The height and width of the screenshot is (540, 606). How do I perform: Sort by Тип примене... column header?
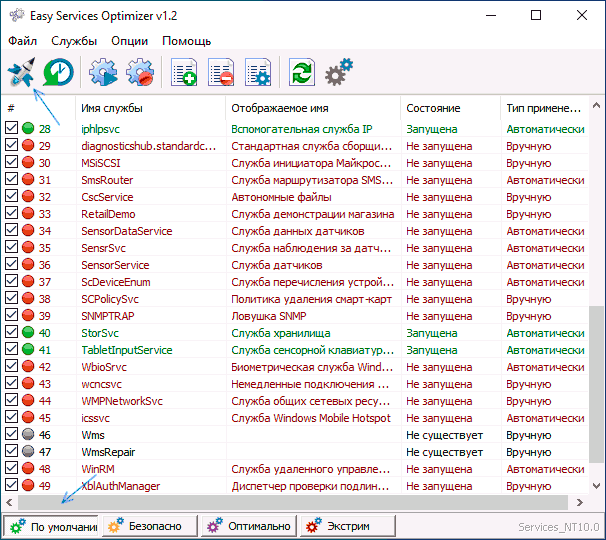544,108
